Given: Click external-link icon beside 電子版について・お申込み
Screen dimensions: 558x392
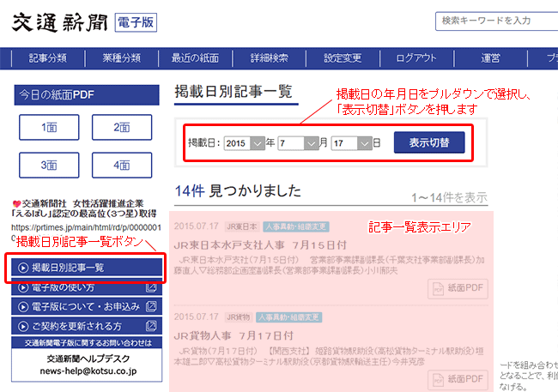Looking at the screenshot, I should click(152, 306).
